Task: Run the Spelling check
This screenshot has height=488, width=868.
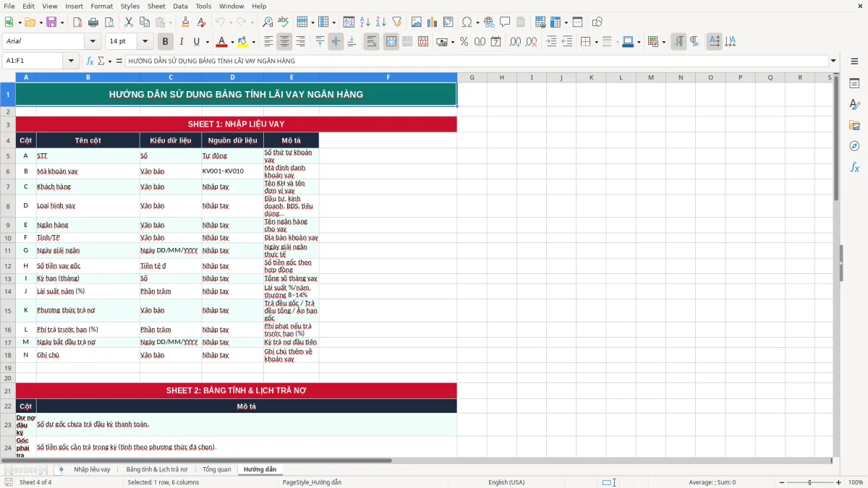Action: [x=284, y=22]
